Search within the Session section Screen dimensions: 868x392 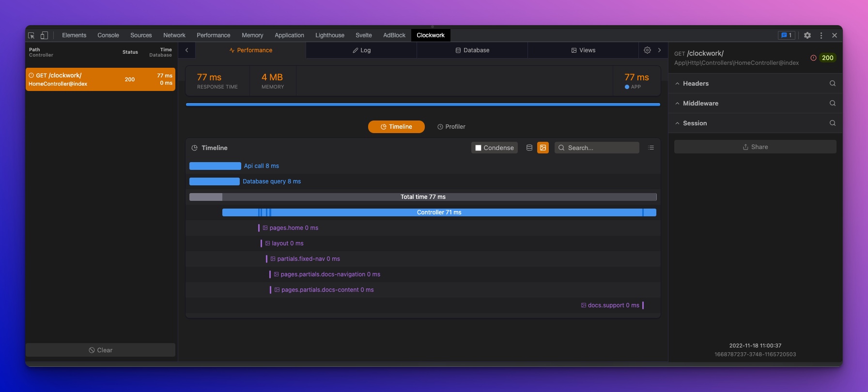[833, 123]
